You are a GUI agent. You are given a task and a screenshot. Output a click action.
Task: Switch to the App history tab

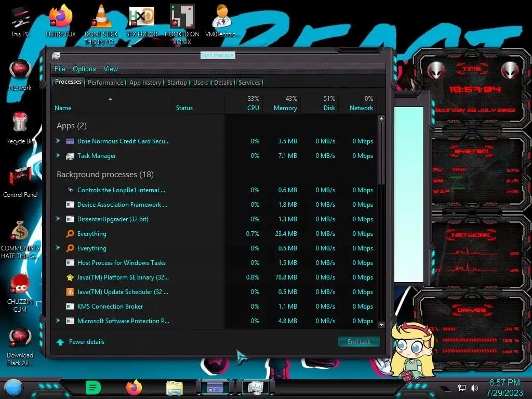[145, 83]
